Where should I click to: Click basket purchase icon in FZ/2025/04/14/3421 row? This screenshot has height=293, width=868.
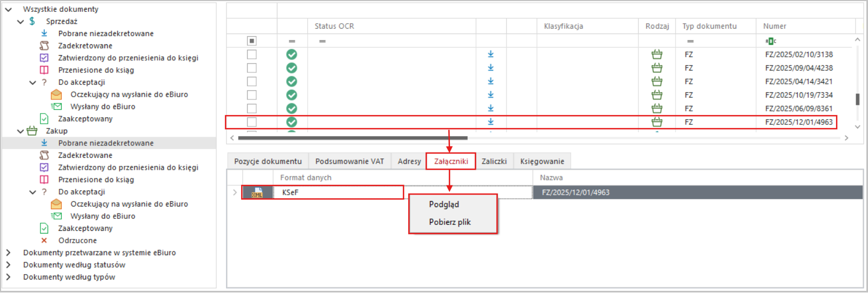(657, 82)
